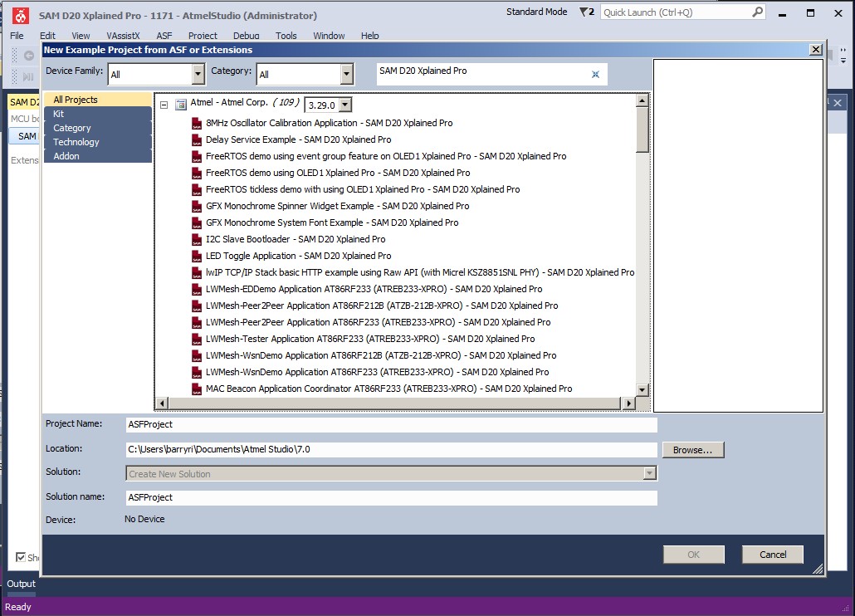Select the Delay Service Example project icon

197,140
